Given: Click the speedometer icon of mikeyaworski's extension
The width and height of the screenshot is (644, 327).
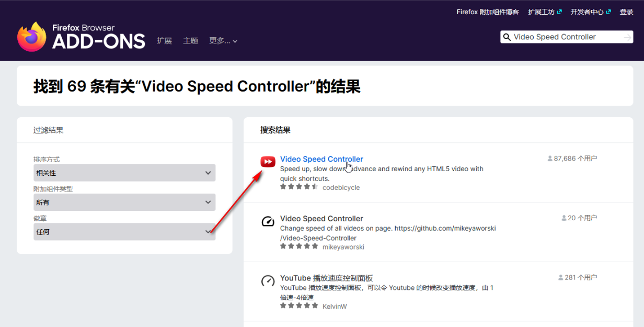Looking at the screenshot, I should [268, 221].
